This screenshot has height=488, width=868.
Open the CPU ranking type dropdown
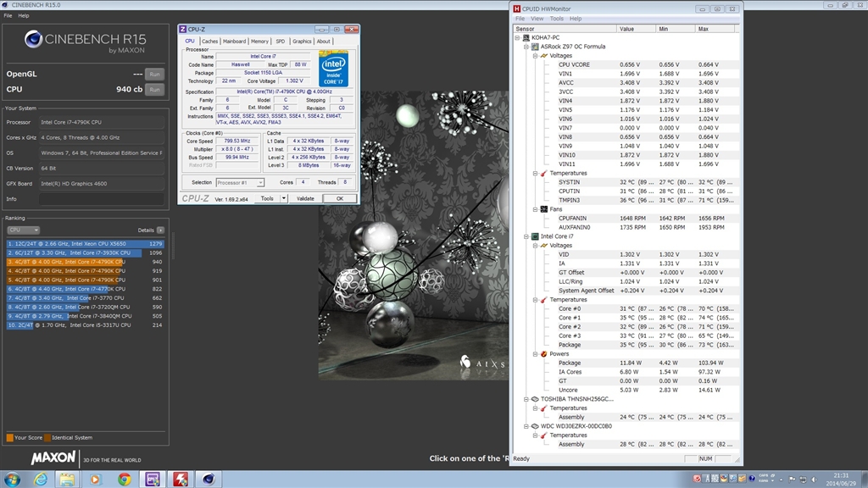tap(23, 230)
